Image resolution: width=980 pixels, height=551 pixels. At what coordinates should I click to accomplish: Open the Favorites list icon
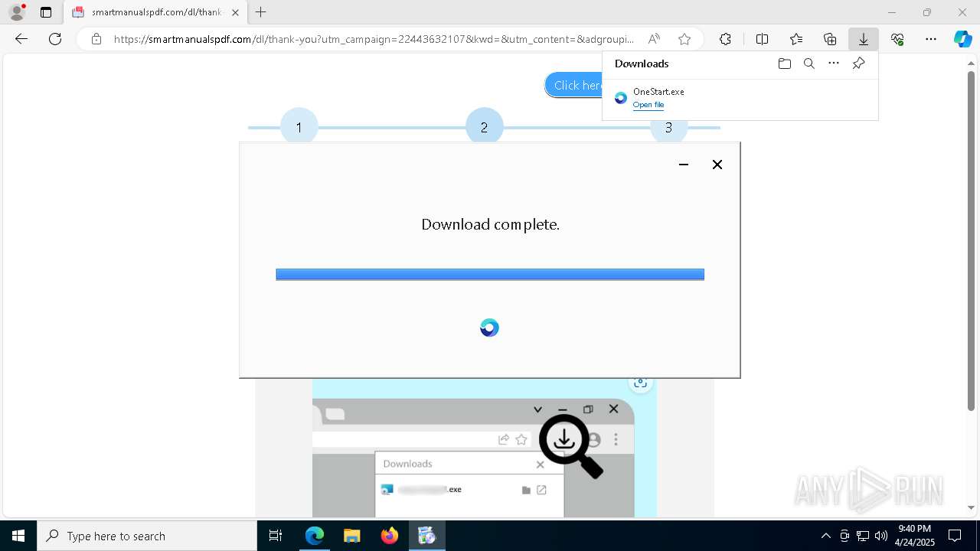coord(796,39)
